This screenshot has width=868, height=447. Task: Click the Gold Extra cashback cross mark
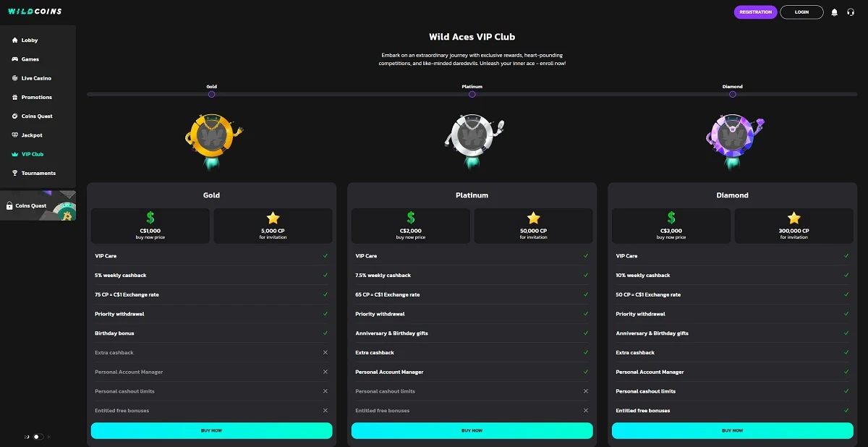click(325, 352)
